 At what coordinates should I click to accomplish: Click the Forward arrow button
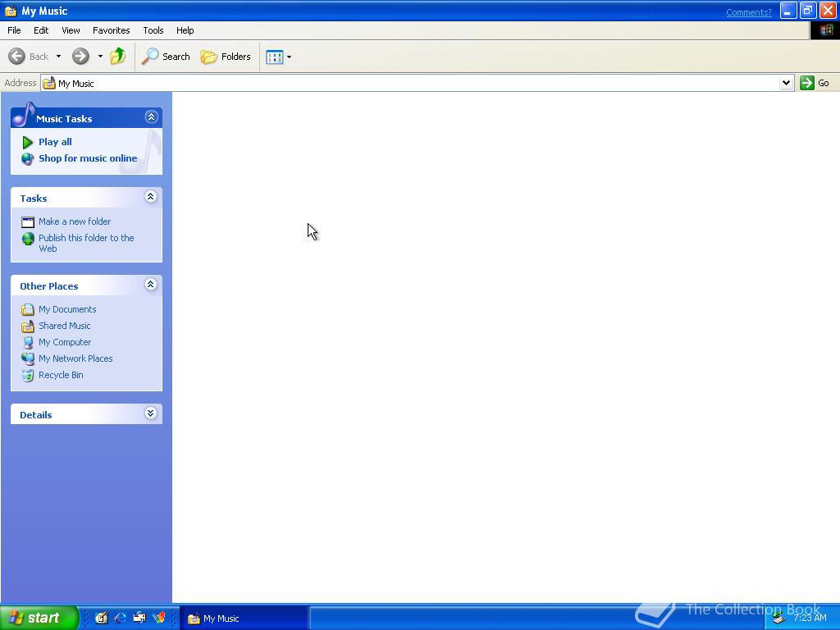coord(80,57)
